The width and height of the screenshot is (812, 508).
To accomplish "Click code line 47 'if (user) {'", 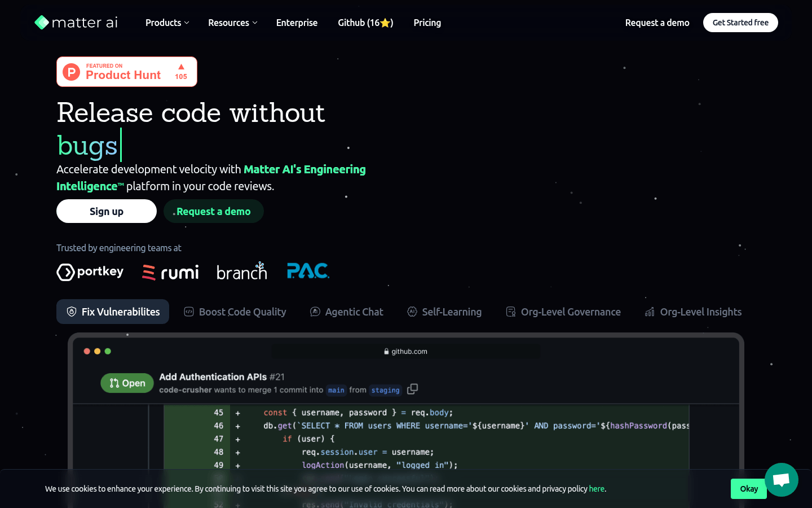I will (x=426, y=439).
